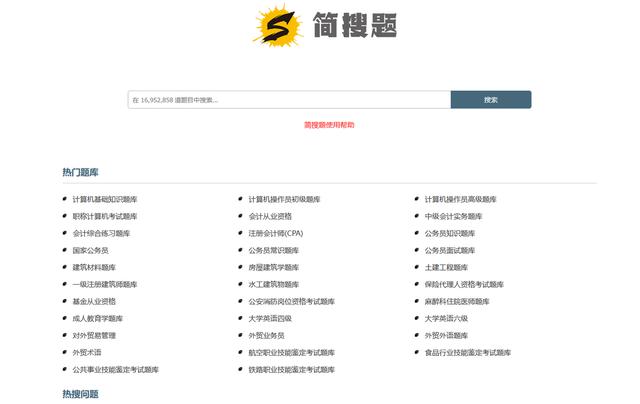Select 大学英语六级 link
This screenshot has height=404, width=640.
click(x=446, y=318)
